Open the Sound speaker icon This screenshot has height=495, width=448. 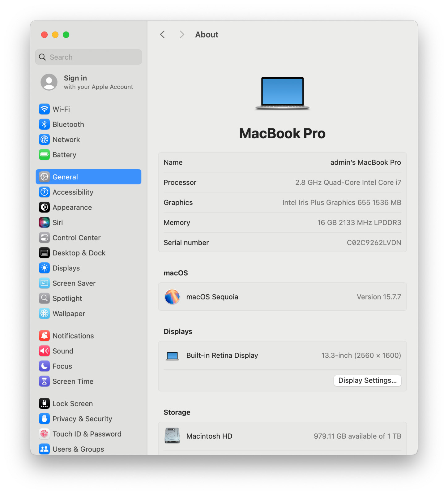pos(44,351)
